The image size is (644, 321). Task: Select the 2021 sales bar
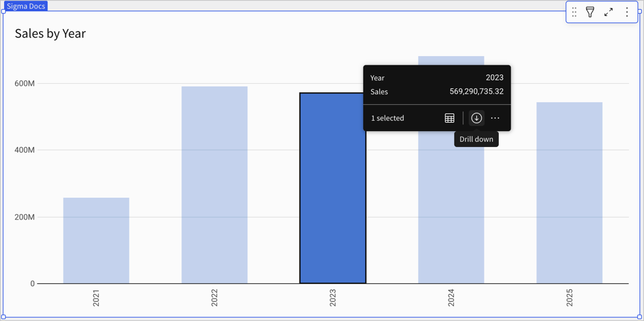coord(96,241)
